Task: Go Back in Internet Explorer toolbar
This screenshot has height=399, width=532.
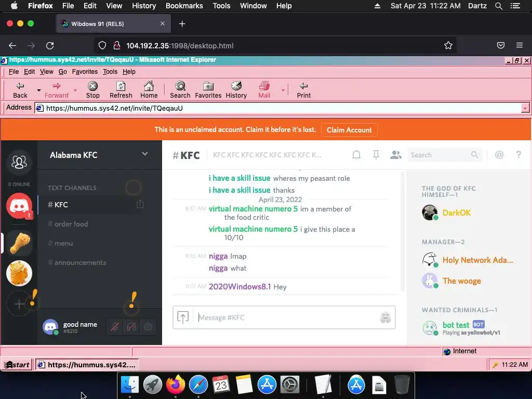Action: 20,90
